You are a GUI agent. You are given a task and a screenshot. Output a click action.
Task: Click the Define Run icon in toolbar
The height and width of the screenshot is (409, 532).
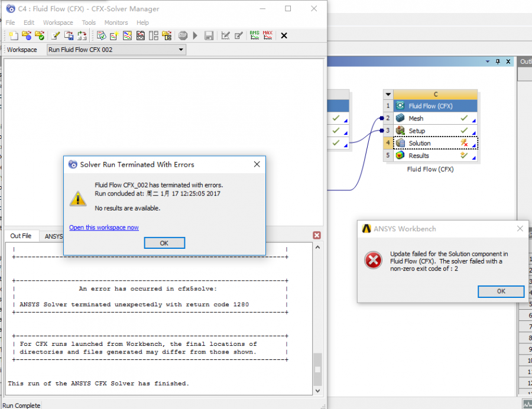(14, 35)
